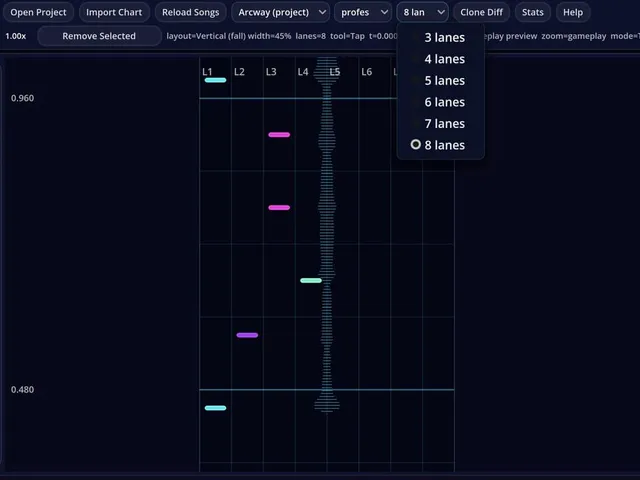Click the layout=Vertical (fall) status text
The height and width of the screenshot is (480, 640).
click(206, 36)
